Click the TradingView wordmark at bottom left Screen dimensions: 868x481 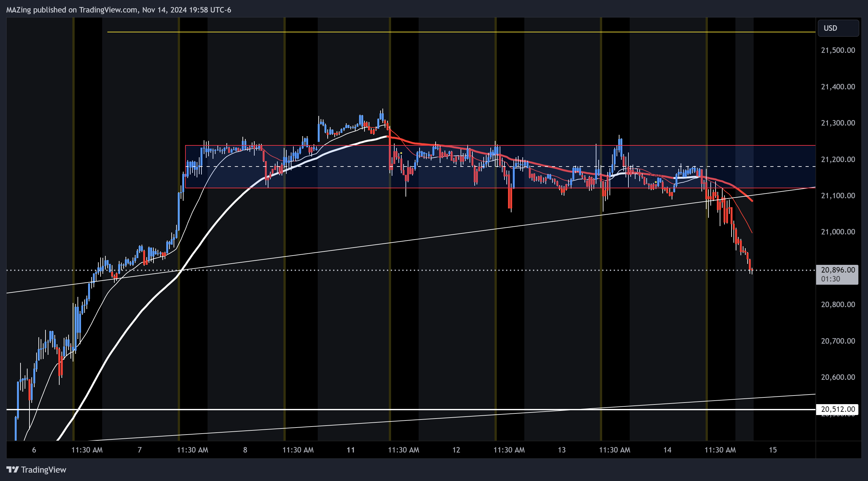click(x=44, y=469)
